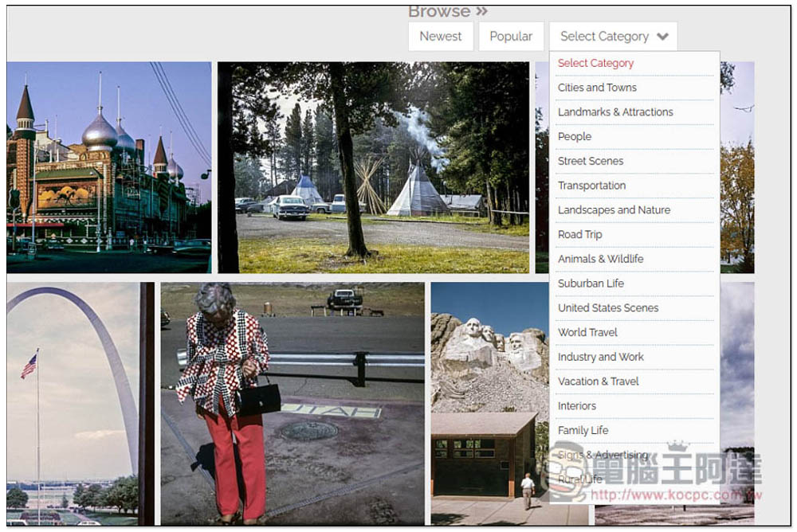Select the Suburban Life option
This screenshot has height=532, width=797.
[x=591, y=284]
